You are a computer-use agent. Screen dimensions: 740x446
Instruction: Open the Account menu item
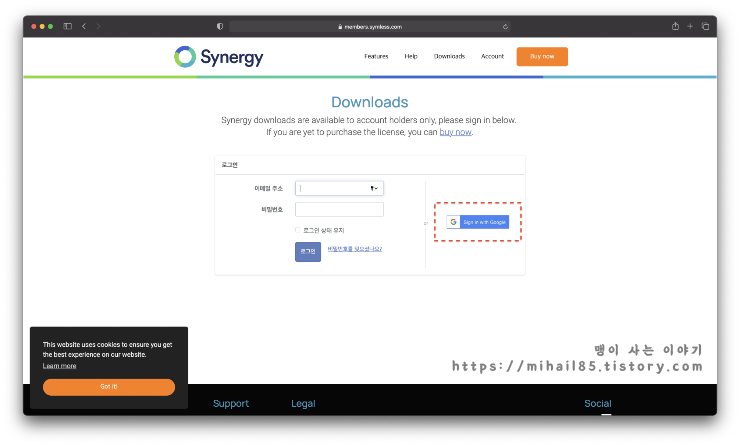tap(492, 56)
